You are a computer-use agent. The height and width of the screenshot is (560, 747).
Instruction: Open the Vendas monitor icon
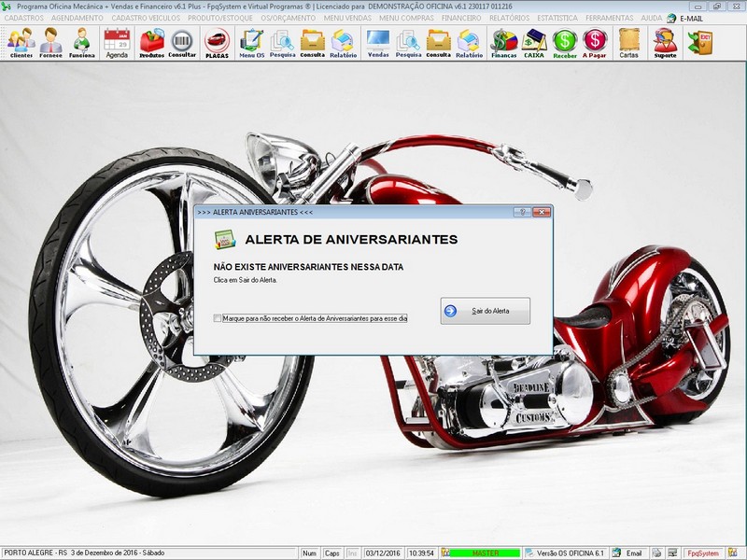pos(378,43)
